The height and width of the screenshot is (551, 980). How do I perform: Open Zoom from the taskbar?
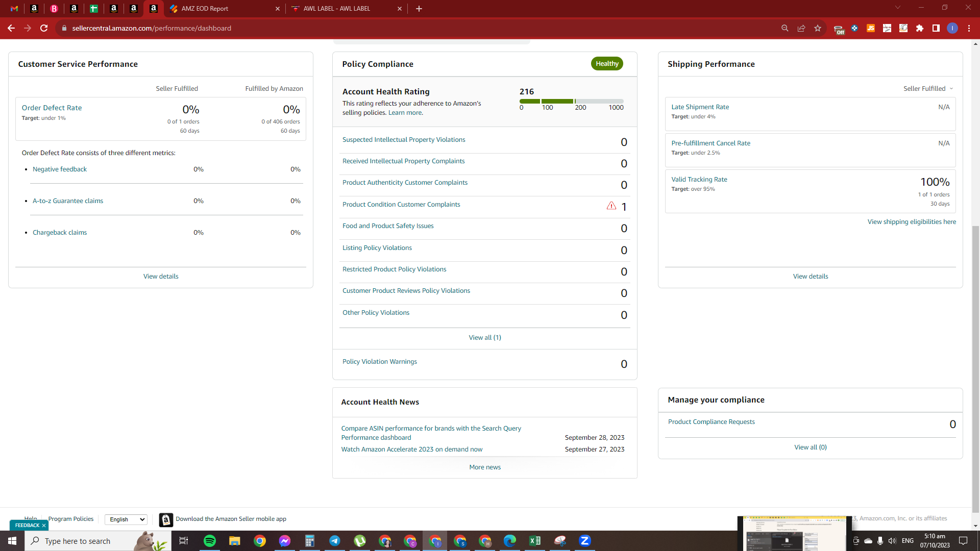point(585,541)
